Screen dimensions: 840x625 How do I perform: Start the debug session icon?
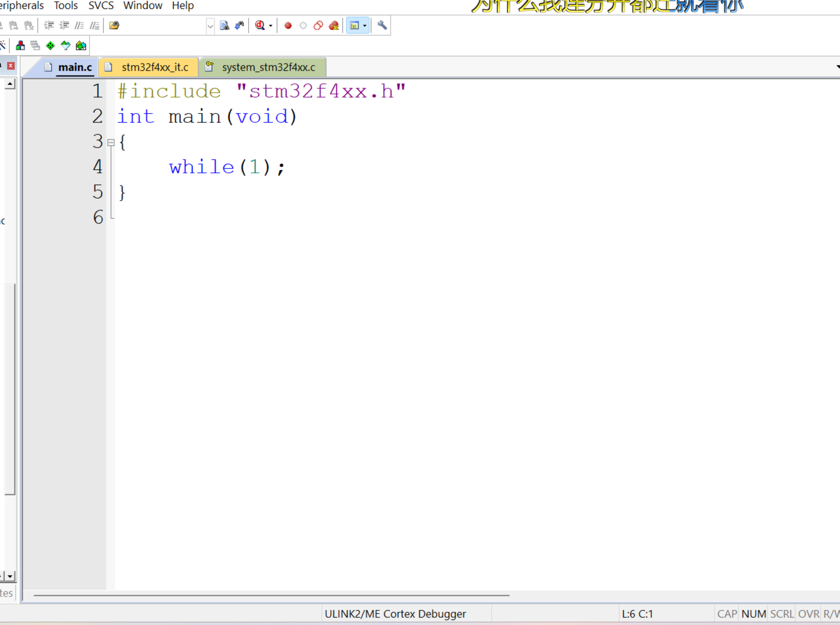tap(260, 26)
